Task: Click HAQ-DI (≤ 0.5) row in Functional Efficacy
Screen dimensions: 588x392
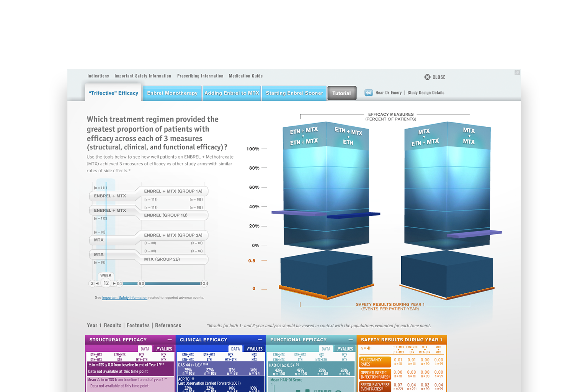Action: [311, 369]
